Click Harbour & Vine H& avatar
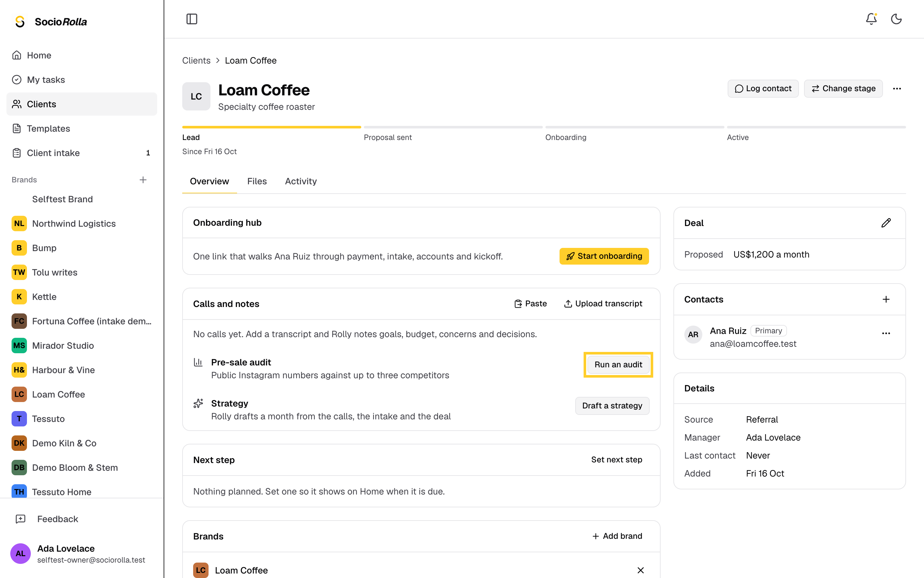 pyautogui.click(x=19, y=370)
